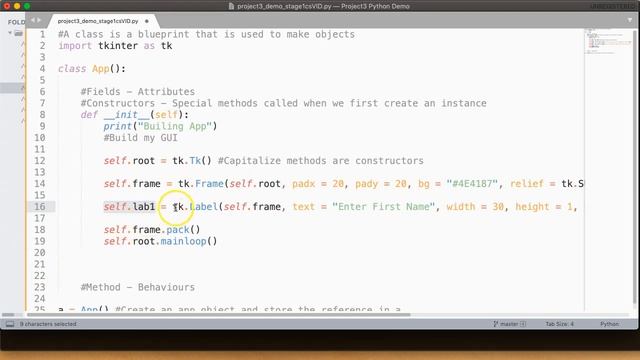Image resolution: width=640 pixels, height=360 pixels.
Task: Click line number 12 in the gutter
Action: coord(40,160)
